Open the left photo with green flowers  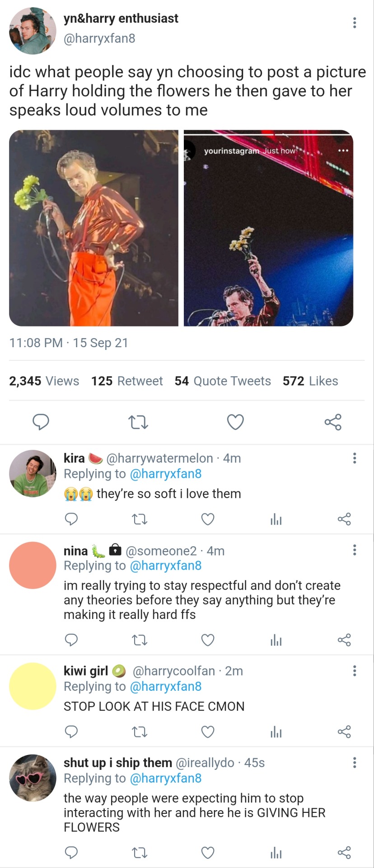94,228
